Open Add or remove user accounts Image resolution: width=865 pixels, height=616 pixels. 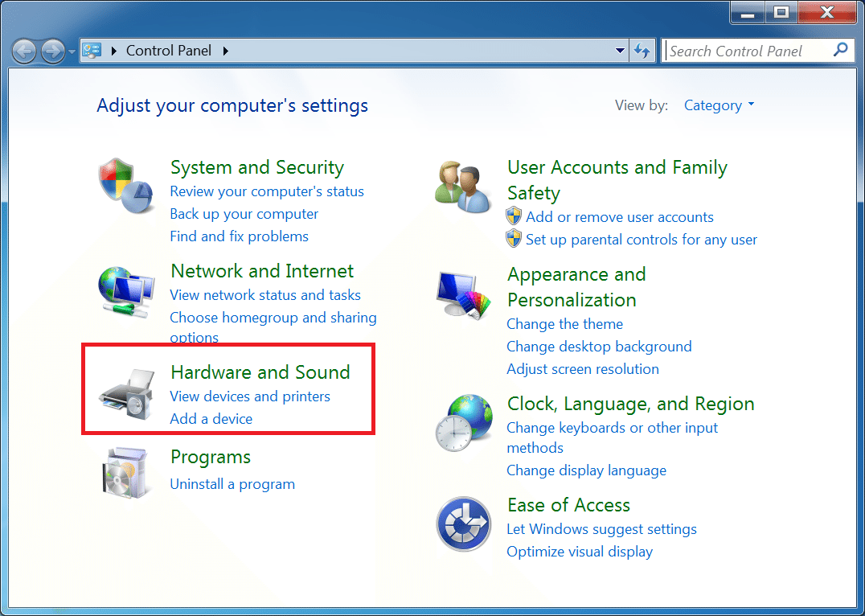point(620,217)
